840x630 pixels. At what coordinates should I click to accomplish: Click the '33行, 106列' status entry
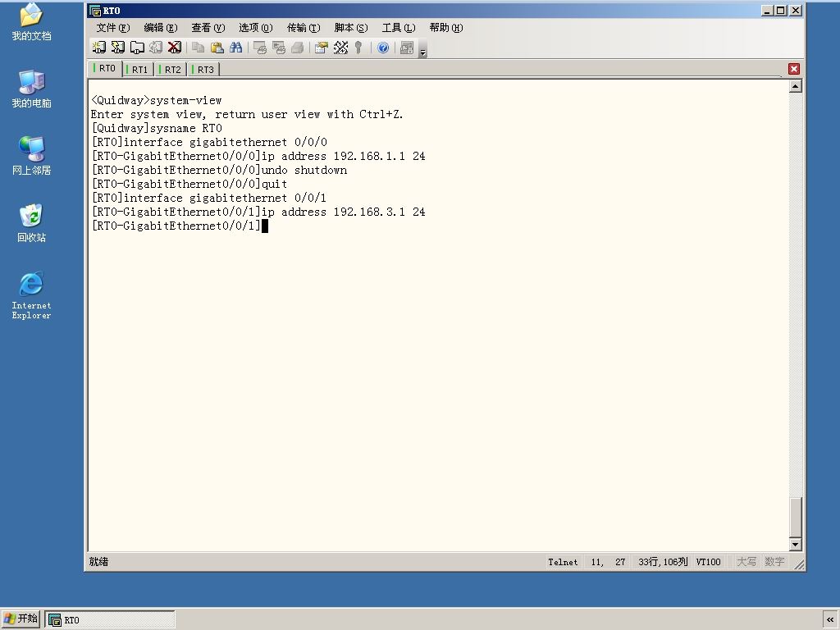[x=663, y=562]
